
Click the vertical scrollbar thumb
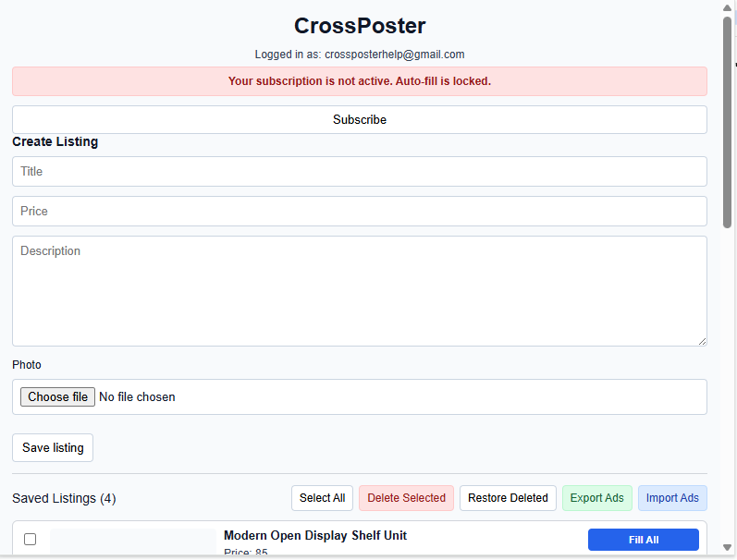[x=727, y=122]
